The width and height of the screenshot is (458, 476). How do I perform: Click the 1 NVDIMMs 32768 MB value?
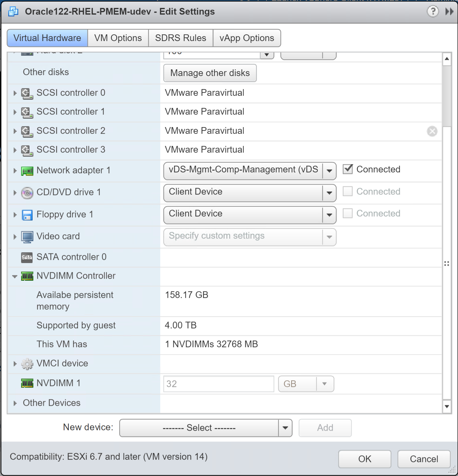click(x=211, y=344)
